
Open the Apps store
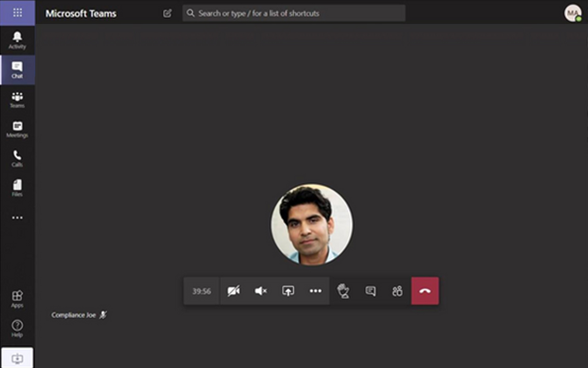(17, 299)
